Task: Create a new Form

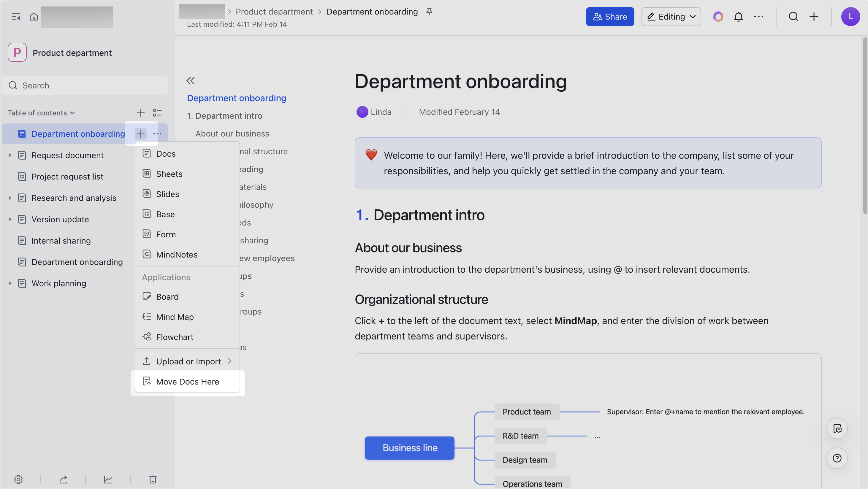Action: pos(187,235)
